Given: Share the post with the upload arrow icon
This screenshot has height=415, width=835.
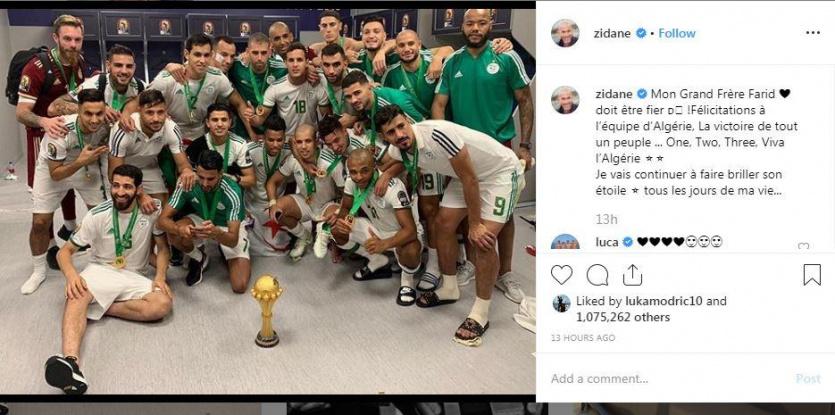Looking at the screenshot, I should click(632, 274).
